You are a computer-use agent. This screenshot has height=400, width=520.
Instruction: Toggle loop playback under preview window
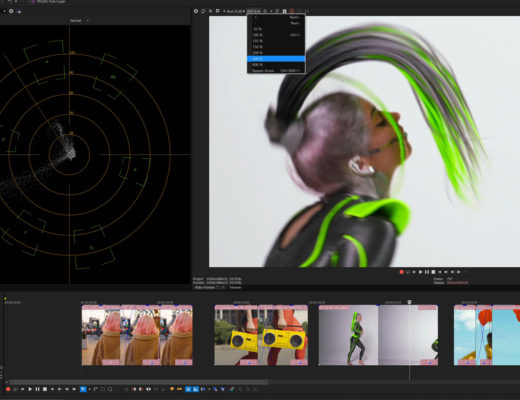tap(408, 272)
